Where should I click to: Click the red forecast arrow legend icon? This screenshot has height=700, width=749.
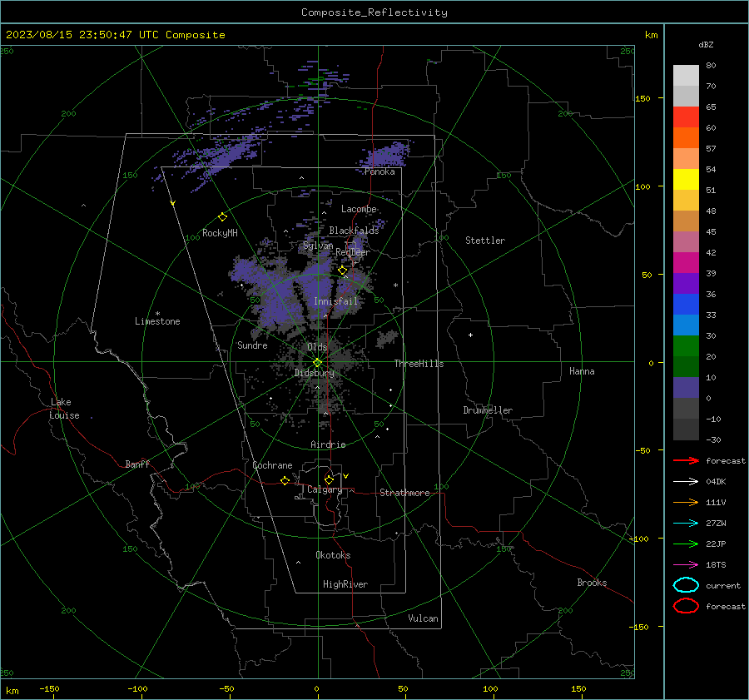pos(686,460)
